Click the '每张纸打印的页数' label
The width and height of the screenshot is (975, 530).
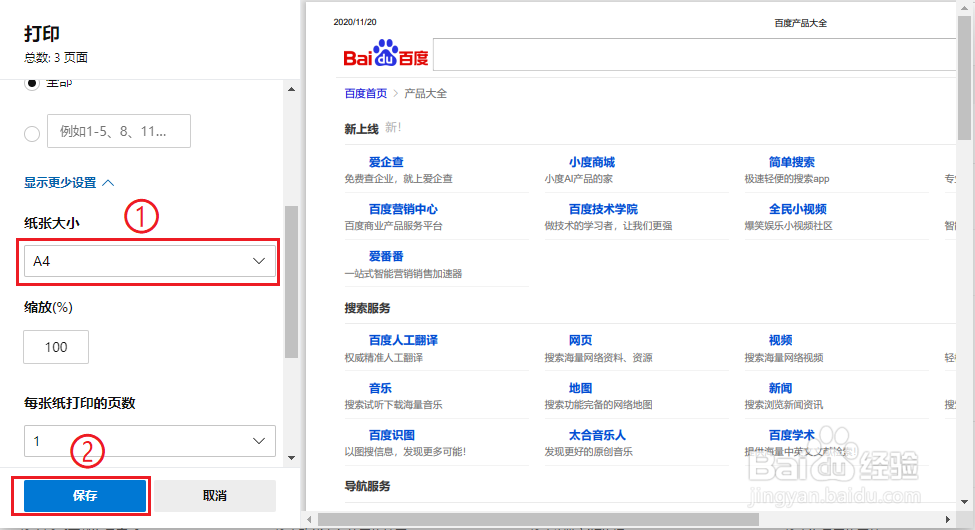coord(80,403)
